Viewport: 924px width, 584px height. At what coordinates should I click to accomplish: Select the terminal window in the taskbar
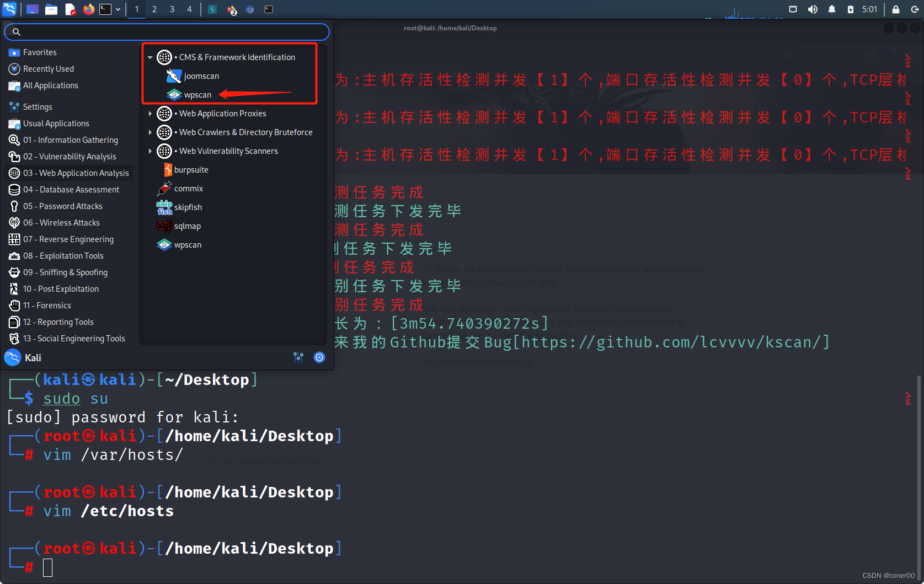tap(269, 9)
